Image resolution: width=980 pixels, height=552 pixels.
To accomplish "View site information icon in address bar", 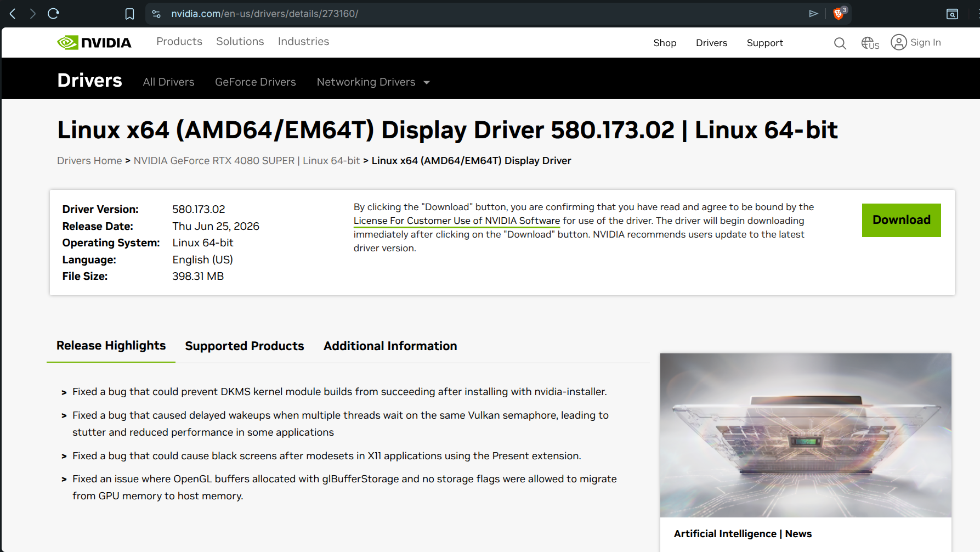I will [x=156, y=14].
